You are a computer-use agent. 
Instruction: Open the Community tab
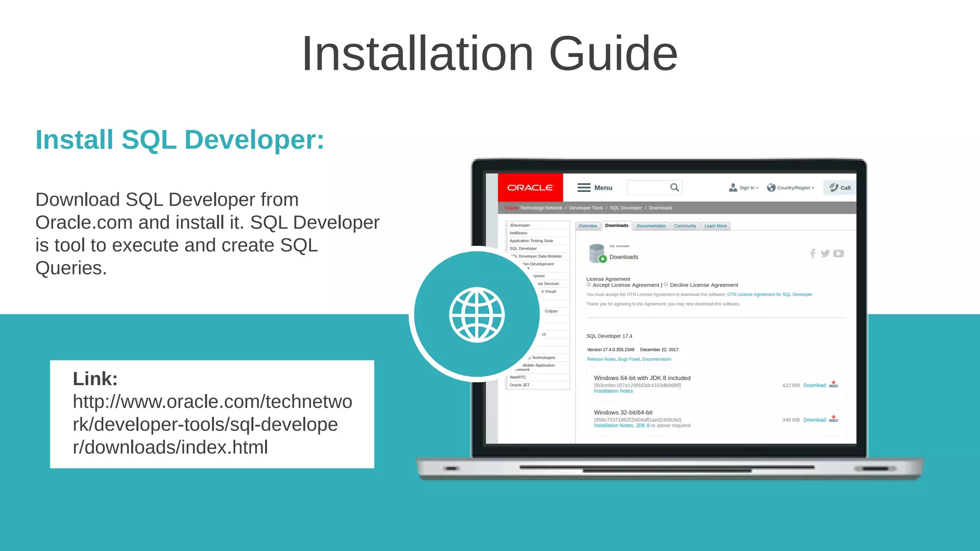[685, 226]
